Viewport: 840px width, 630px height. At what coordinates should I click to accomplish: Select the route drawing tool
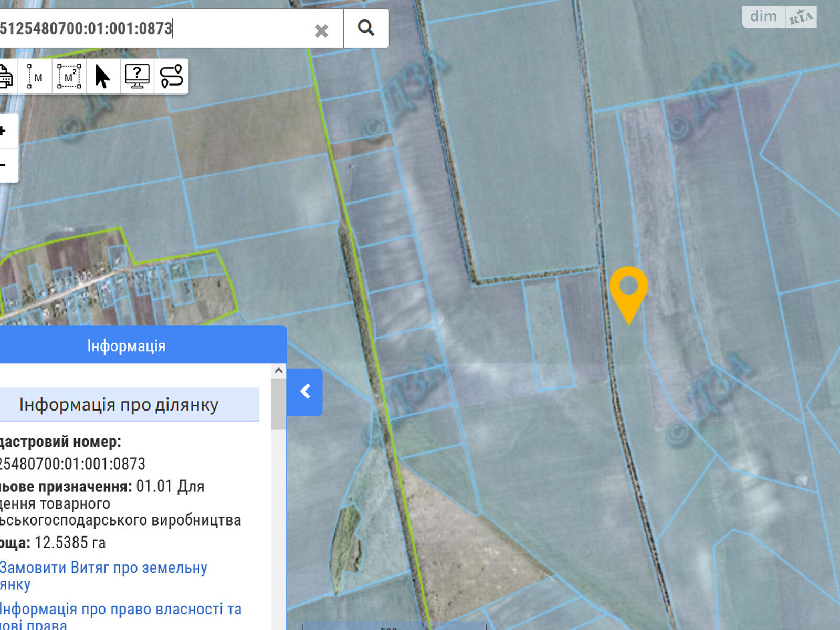tap(171, 77)
